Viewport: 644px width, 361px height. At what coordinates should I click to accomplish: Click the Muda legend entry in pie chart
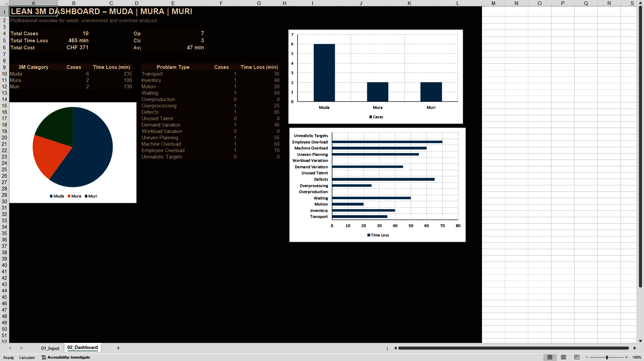tap(57, 196)
